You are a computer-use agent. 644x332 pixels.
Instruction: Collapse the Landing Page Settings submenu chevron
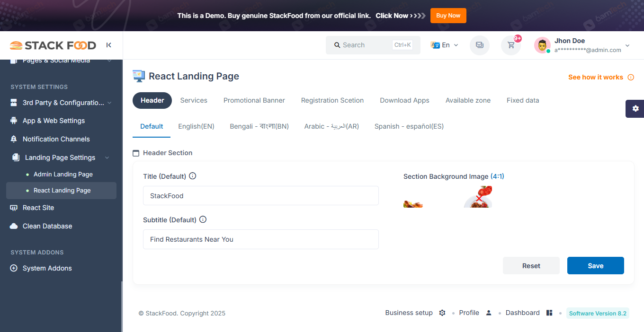click(107, 157)
